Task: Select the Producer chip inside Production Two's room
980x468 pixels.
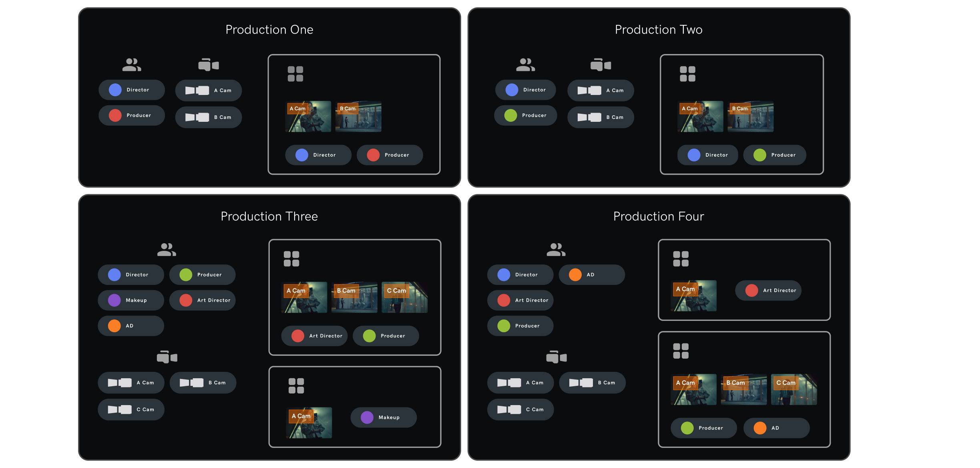Action: point(774,155)
